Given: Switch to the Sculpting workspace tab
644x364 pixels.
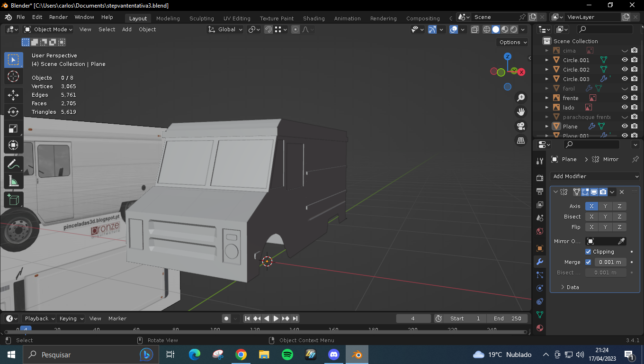Looking at the screenshot, I should [x=201, y=18].
